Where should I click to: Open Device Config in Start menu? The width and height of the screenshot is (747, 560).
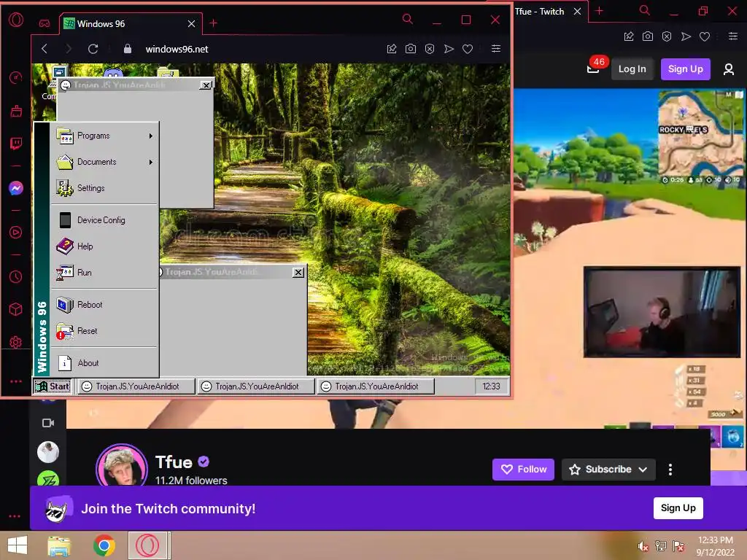(105, 220)
